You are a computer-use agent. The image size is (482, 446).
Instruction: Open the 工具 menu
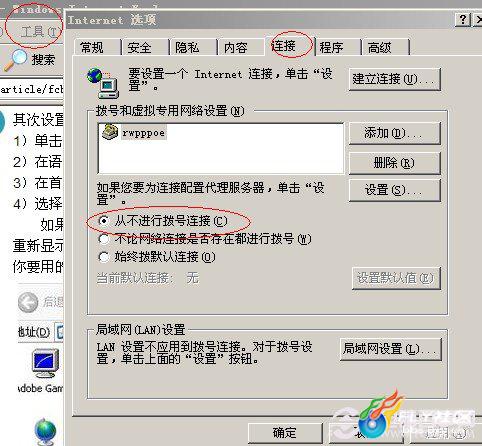click(x=40, y=32)
